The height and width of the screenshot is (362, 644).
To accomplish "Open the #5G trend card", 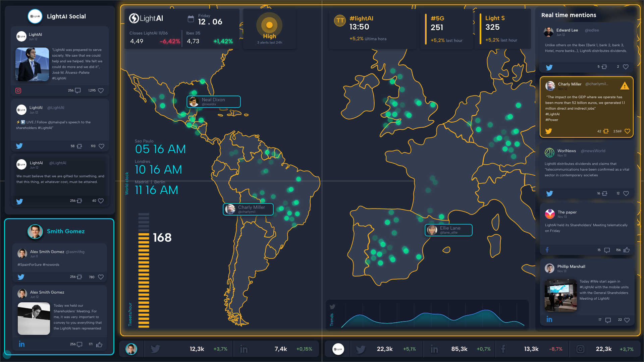I will click(x=446, y=29).
